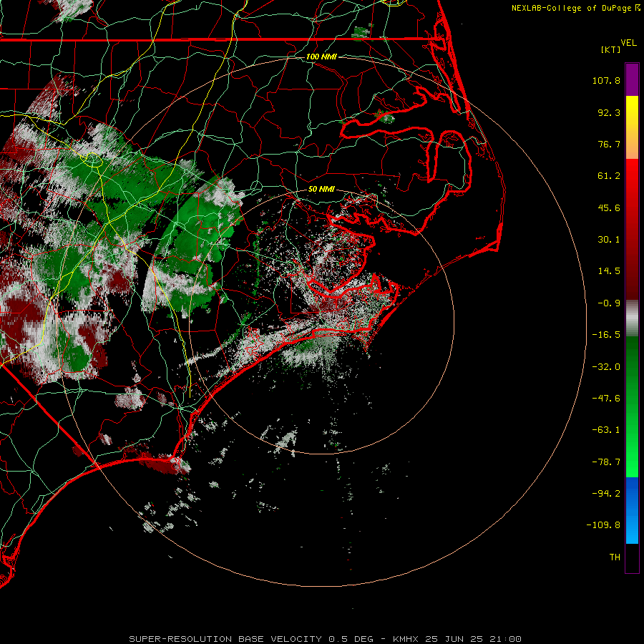This screenshot has width=644, height=644.
Task: Click the TH legend label
Action: (615, 557)
